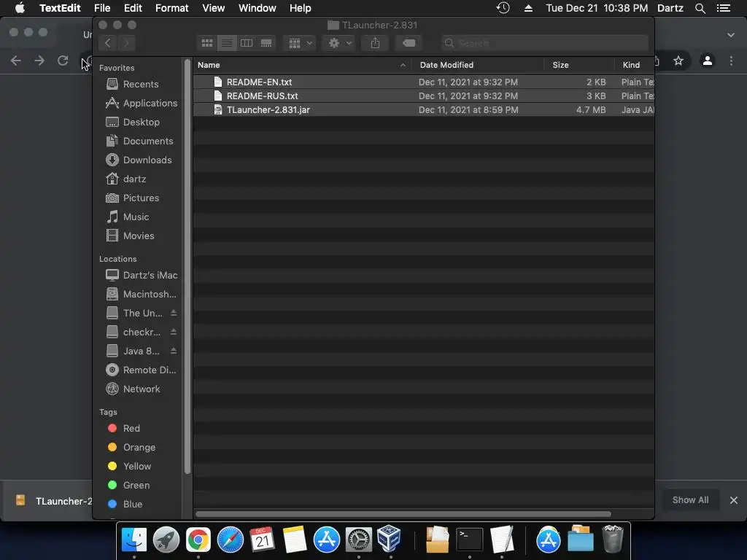Image resolution: width=747 pixels, height=560 pixels.
Task: Open Desktop in Finder sidebar
Action: tap(133, 122)
